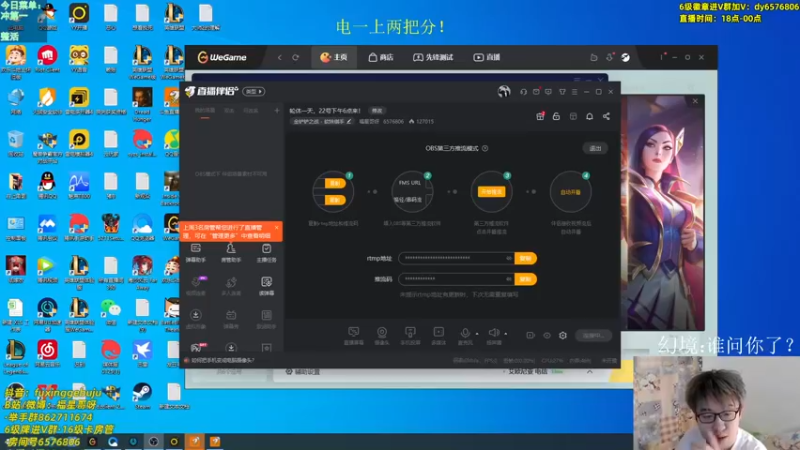Exit OBS third-party push mode
This screenshot has width=800, height=450.
[595, 148]
